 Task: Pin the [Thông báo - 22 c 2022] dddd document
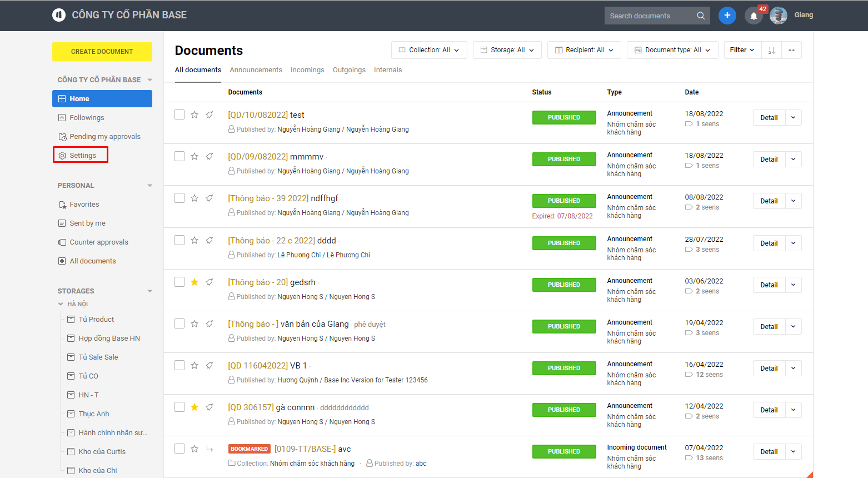pyautogui.click(x=209, y=240)
